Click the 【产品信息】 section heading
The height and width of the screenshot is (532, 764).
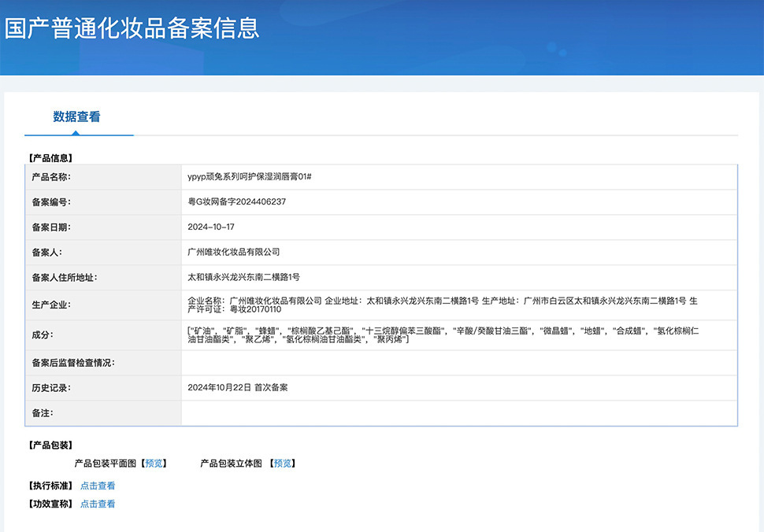coord(50,158)
